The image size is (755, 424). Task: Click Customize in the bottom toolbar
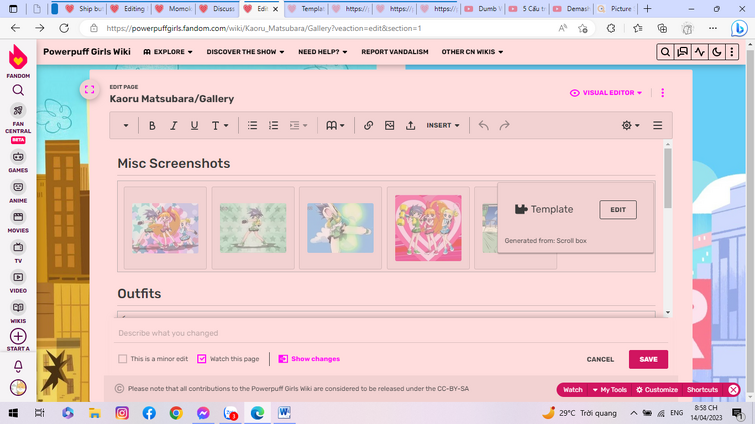coord(657,390)
